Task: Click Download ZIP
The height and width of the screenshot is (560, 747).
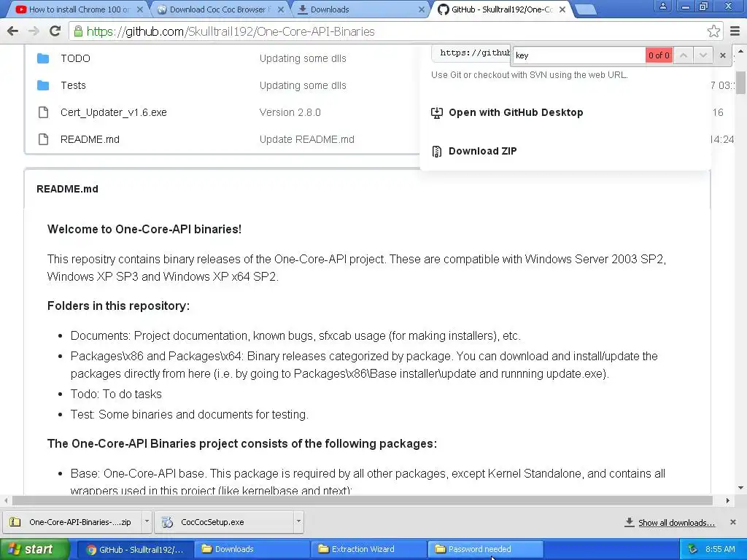Action: coord(483,152)
